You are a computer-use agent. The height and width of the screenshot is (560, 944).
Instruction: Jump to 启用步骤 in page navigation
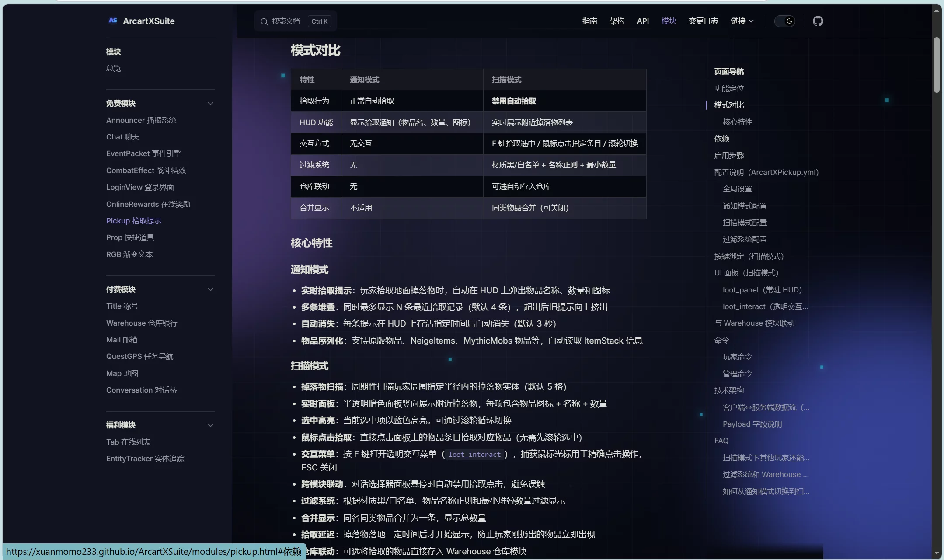pyautogui.click(x=729, y=155)
